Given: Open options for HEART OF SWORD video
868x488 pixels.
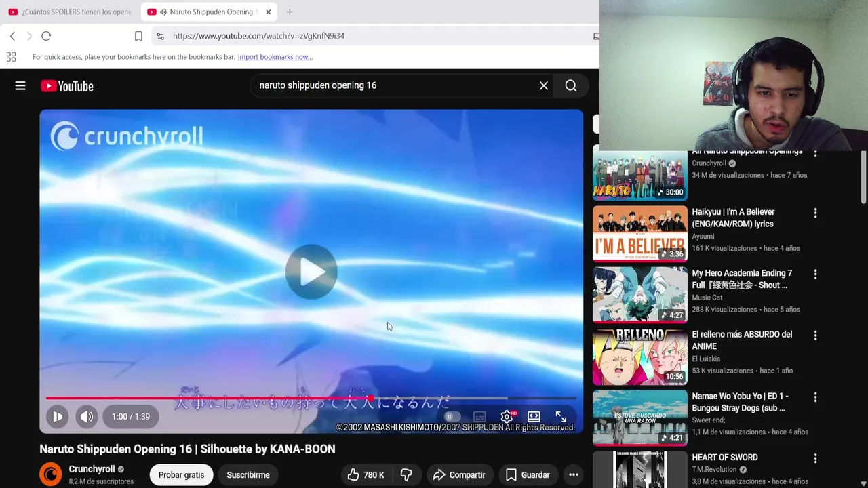Looking at the screenshot, I should point(815,458).
